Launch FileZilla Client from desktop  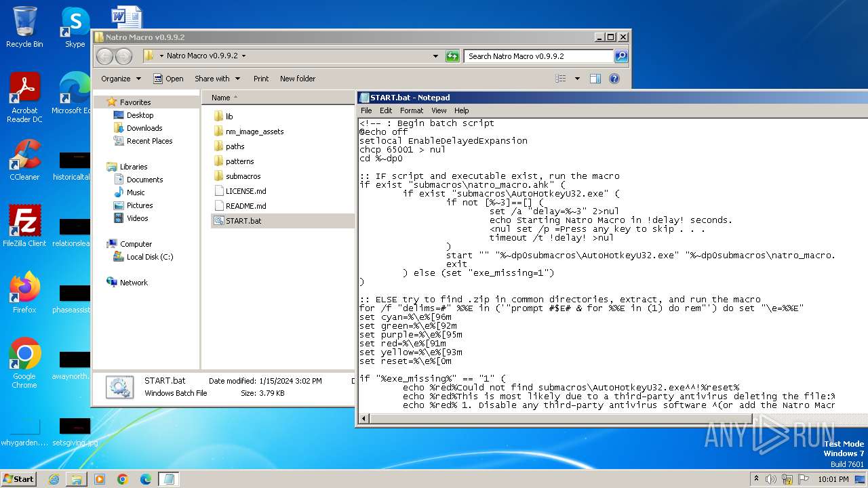point(24,226)
